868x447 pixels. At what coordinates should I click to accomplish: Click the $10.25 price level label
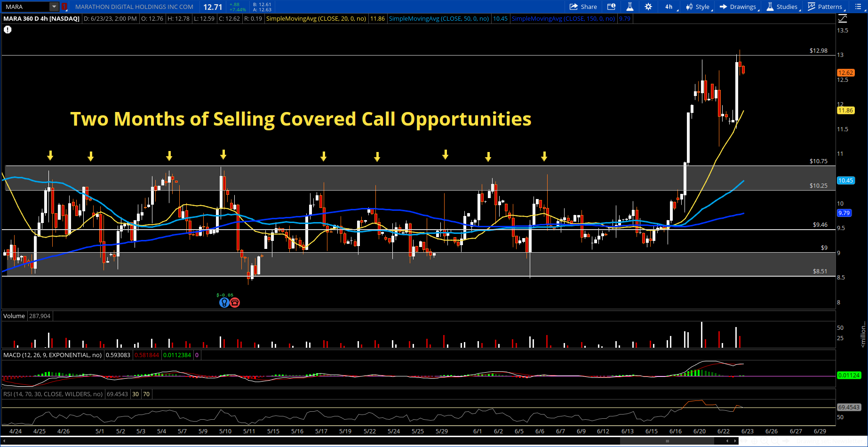pyautogui.click(x=819, y=185)
